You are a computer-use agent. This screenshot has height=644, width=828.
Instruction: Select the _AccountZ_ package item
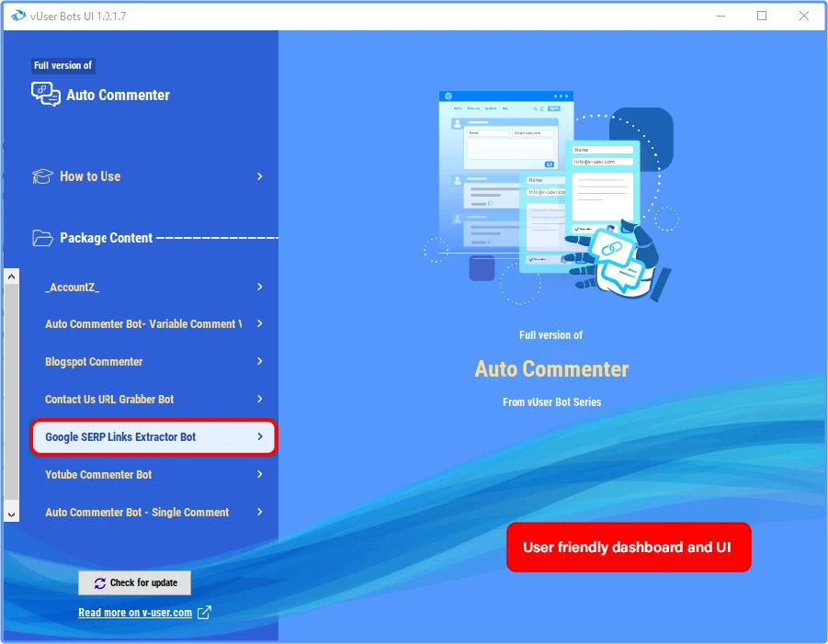coord(153,287)
